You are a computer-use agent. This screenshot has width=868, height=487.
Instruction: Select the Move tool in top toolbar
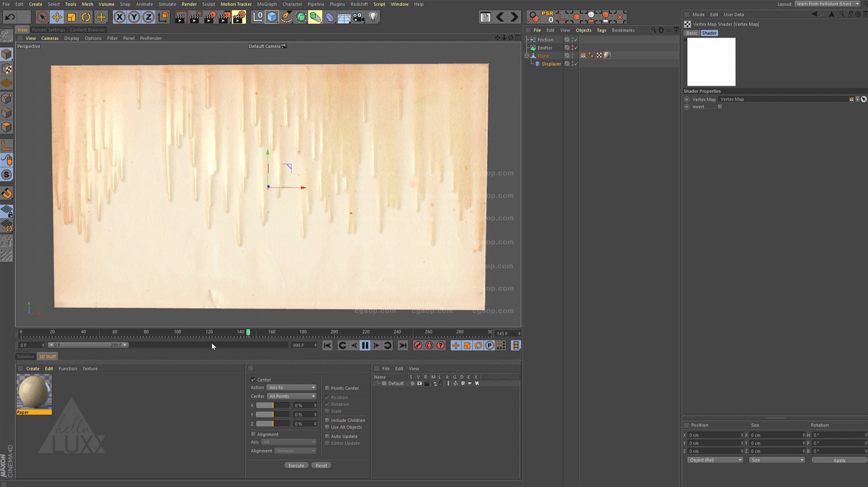57,17
